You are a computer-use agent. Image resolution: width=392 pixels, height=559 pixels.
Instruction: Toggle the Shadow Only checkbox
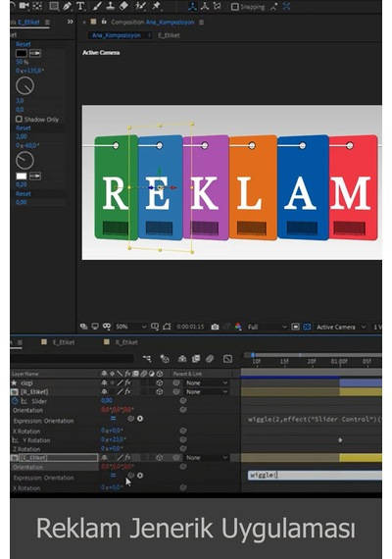coord(19,119)
